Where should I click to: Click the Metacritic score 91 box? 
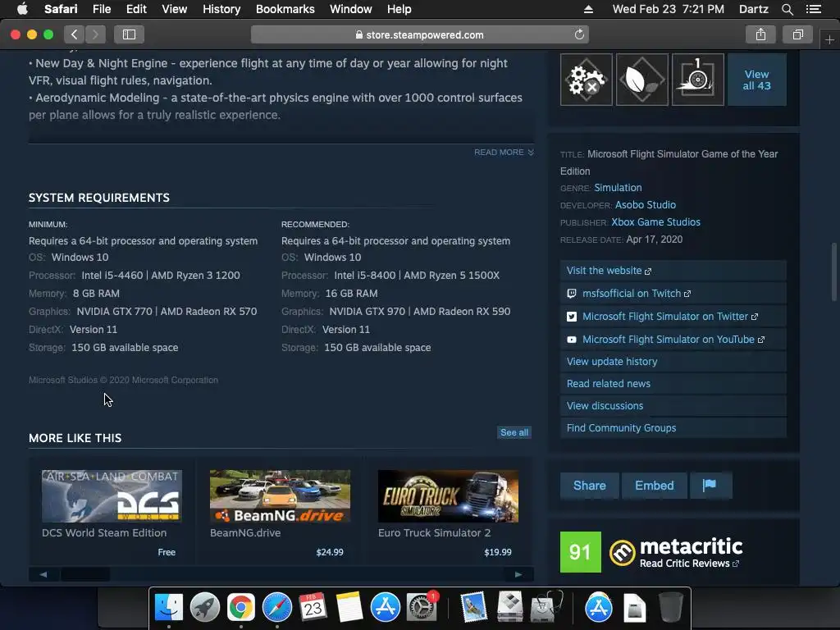(580, 552)
